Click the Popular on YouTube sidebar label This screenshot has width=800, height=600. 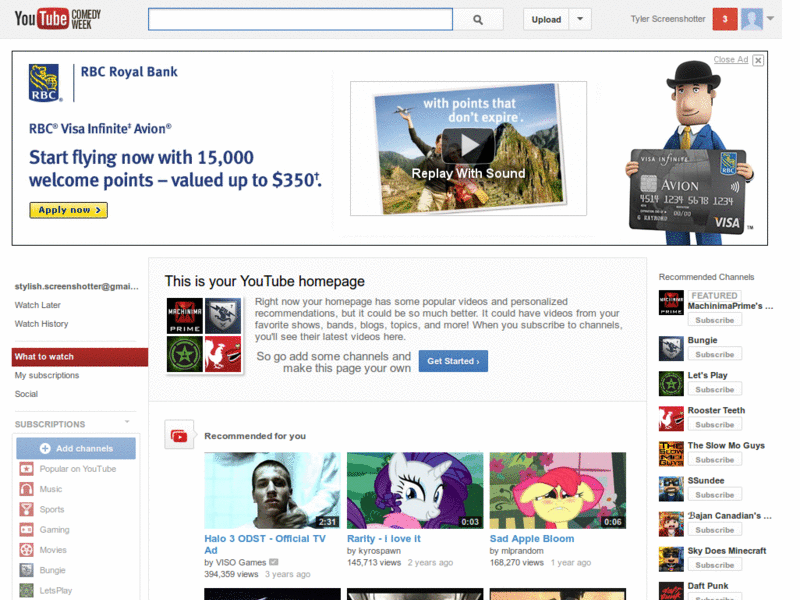click(78, 468)
